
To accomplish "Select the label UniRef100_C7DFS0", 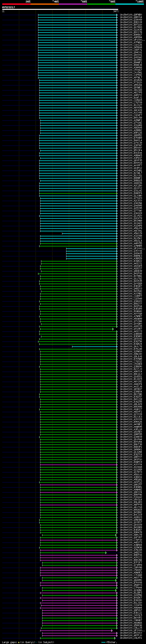I will 131,540.
